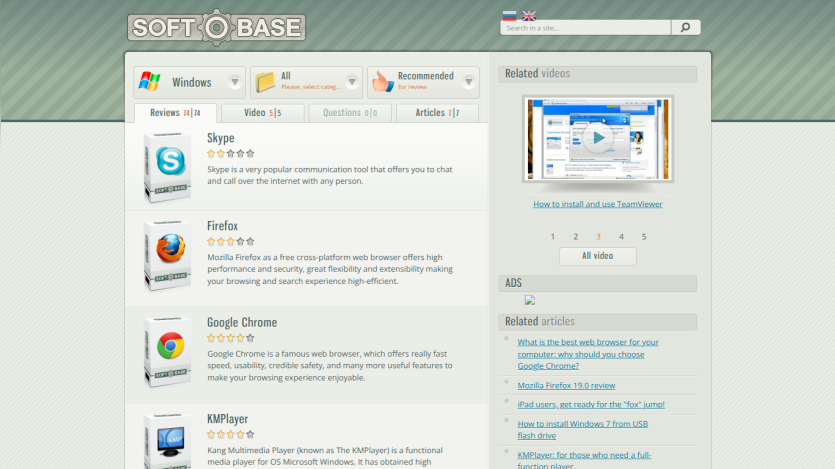Open the Questions tab
The height and width of the screenshot is (469, 835).
click(x=350, y=113)
